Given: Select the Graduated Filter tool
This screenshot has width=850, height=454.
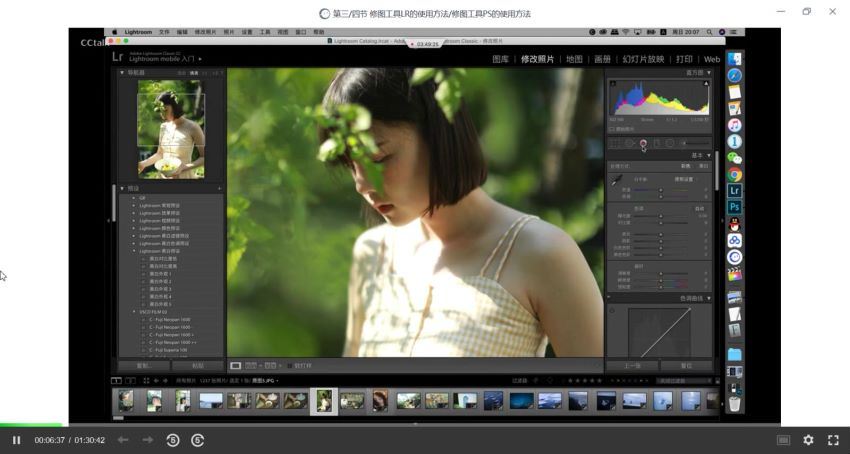Looking at the screenshot, I should 656,143.
